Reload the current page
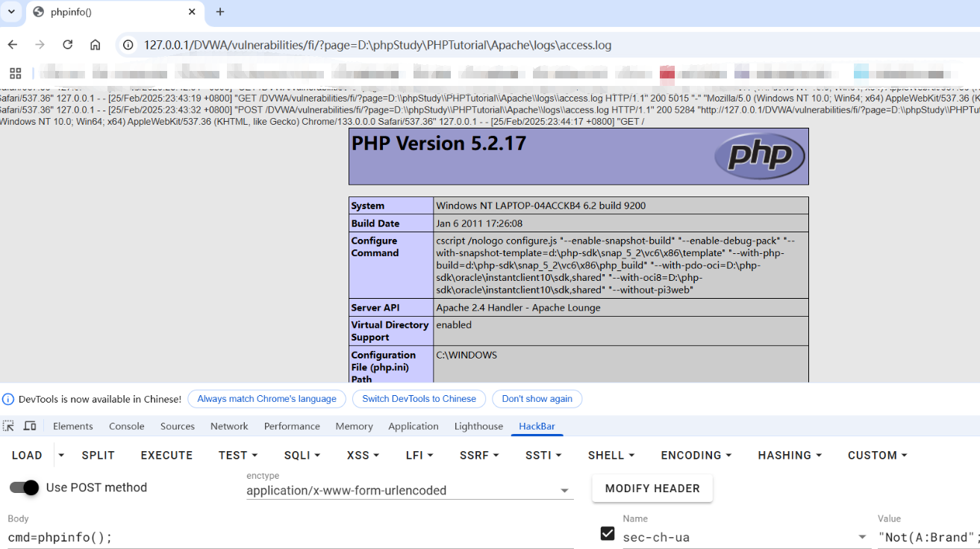Viewport: 980px width, 549px height. tap(68, 45)
